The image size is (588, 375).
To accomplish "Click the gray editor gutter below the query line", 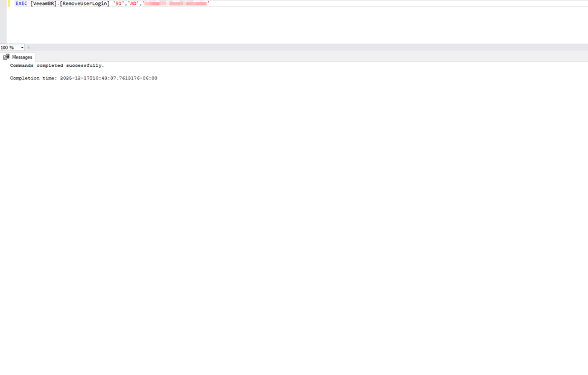I will 3,24.
